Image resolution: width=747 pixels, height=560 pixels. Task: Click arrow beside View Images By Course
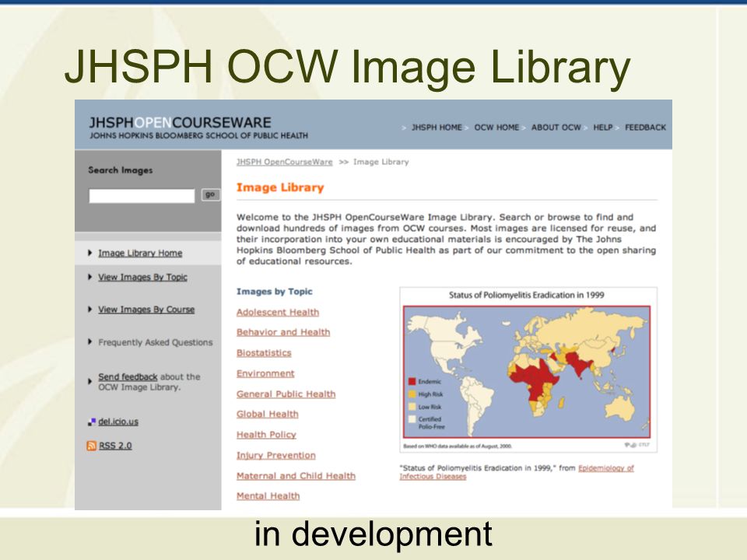[x=90, y=309]
